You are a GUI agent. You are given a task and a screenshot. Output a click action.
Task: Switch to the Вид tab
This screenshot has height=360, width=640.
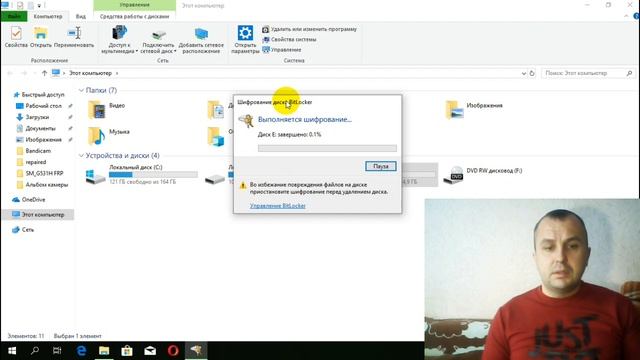pos(81,16)
